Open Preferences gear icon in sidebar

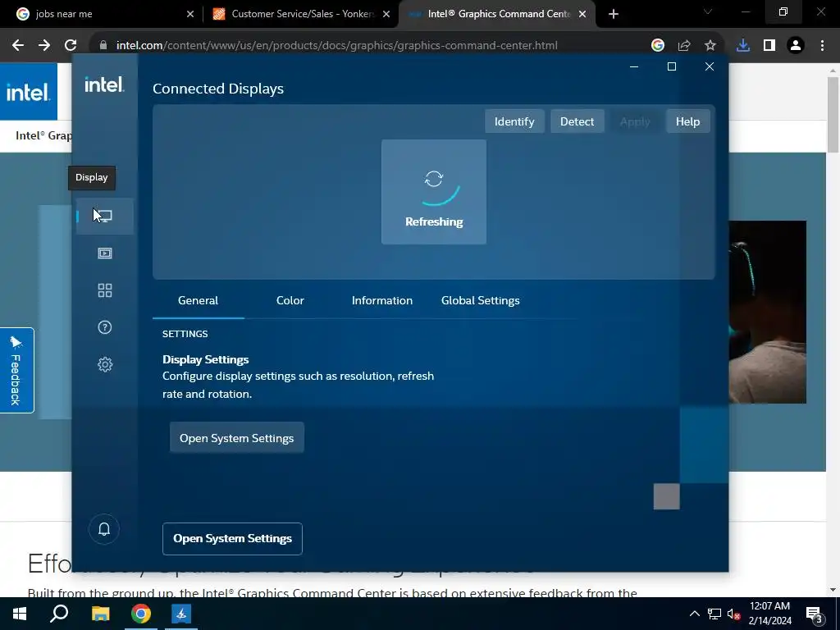pos(105,365)
